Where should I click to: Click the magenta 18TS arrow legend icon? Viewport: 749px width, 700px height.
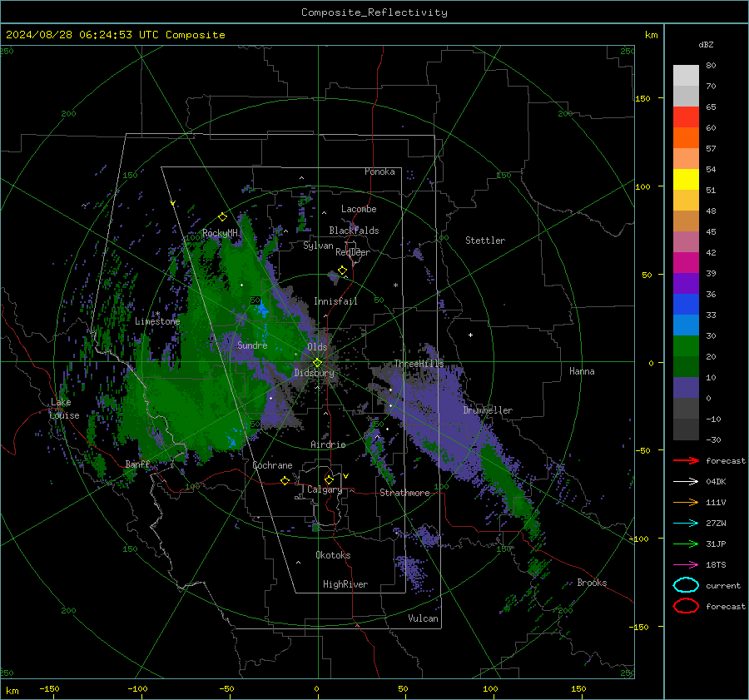click(x=686, y=565)
